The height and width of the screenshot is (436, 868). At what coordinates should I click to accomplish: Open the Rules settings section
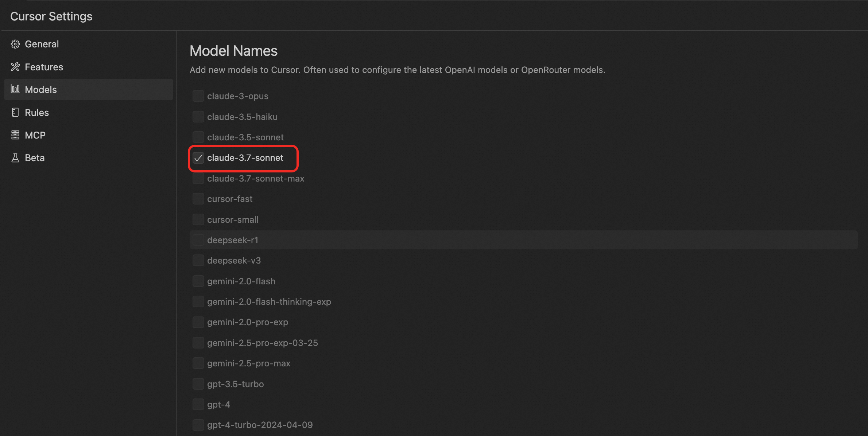(36, 112)
